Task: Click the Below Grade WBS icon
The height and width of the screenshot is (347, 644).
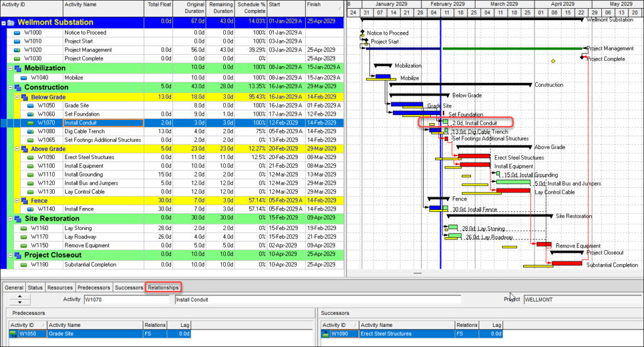Action: (25, 97)
